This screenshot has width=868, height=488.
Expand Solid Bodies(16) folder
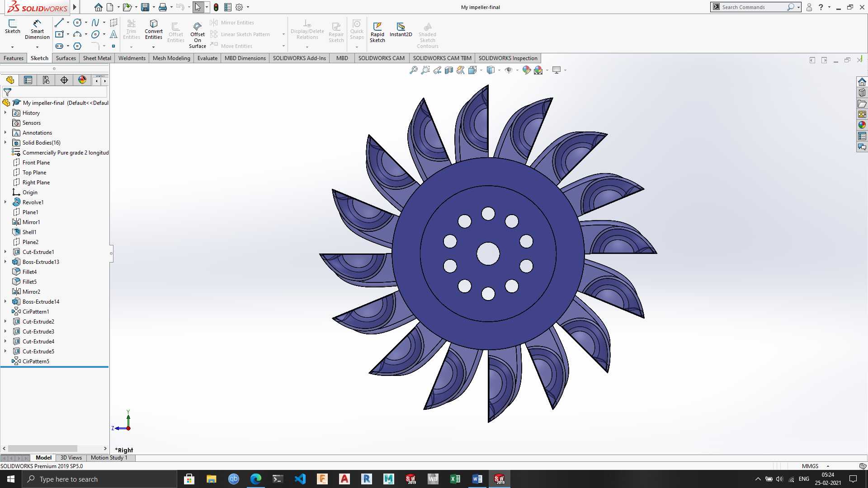[5, 143]
